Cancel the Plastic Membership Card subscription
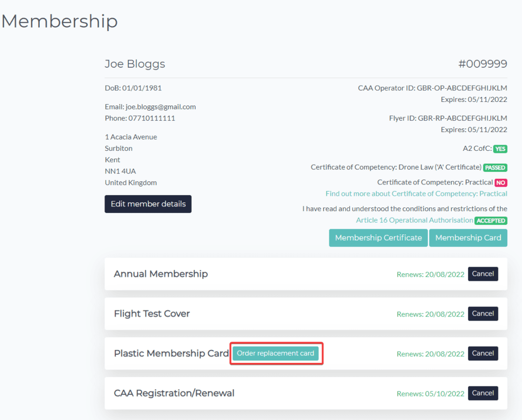Image resolution: width=522 pixels, height=420 pixels. coord(483,353)
